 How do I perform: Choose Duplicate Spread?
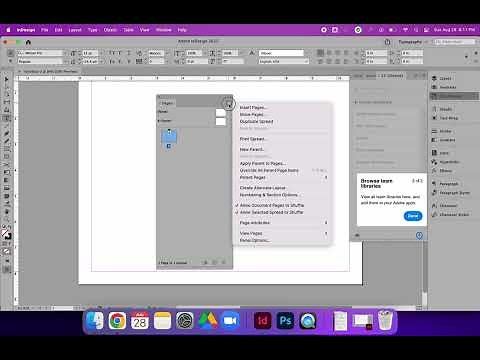coord(256,121)
